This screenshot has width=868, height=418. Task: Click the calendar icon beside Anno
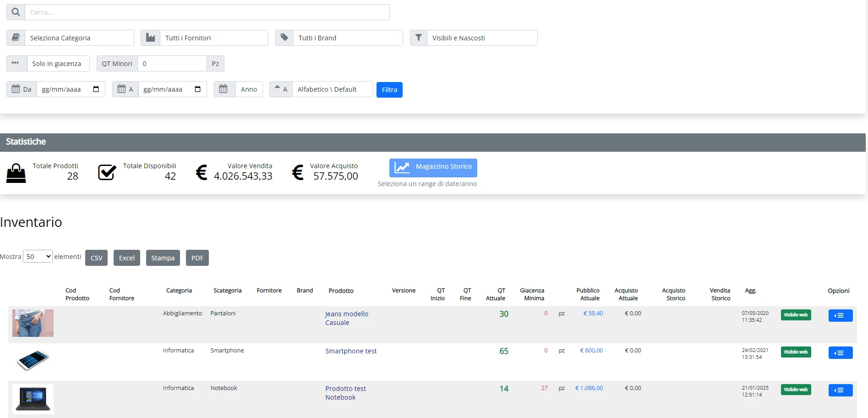pyautogui.click(x=223, y=89)
